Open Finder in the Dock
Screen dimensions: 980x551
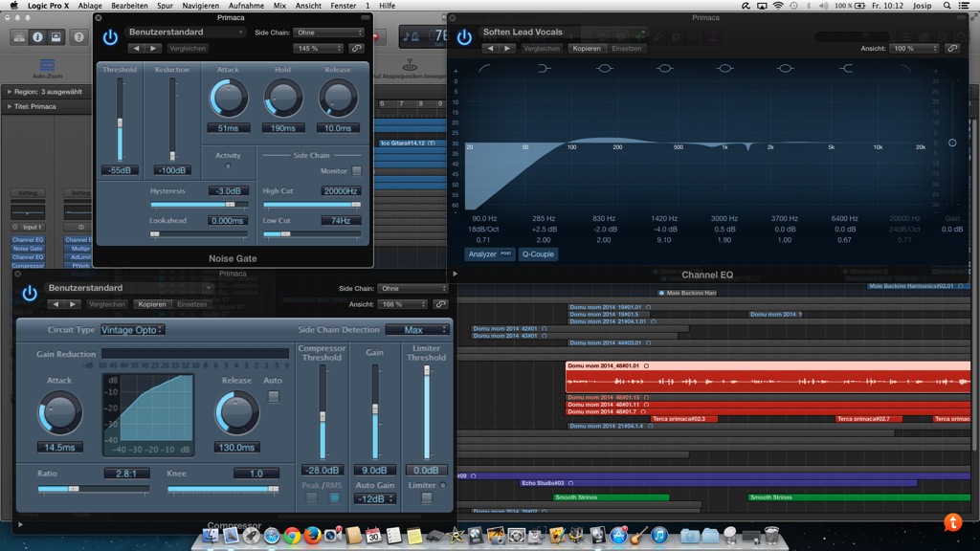[x=211, y=536]
